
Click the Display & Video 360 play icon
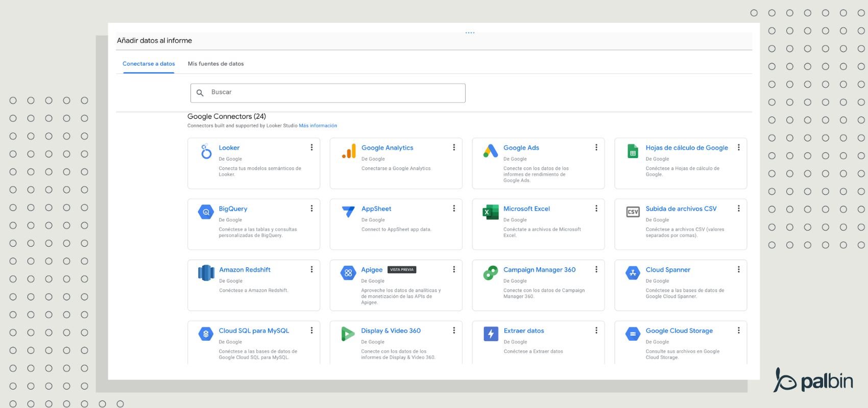pyautogui.click(x=348, y=334)
